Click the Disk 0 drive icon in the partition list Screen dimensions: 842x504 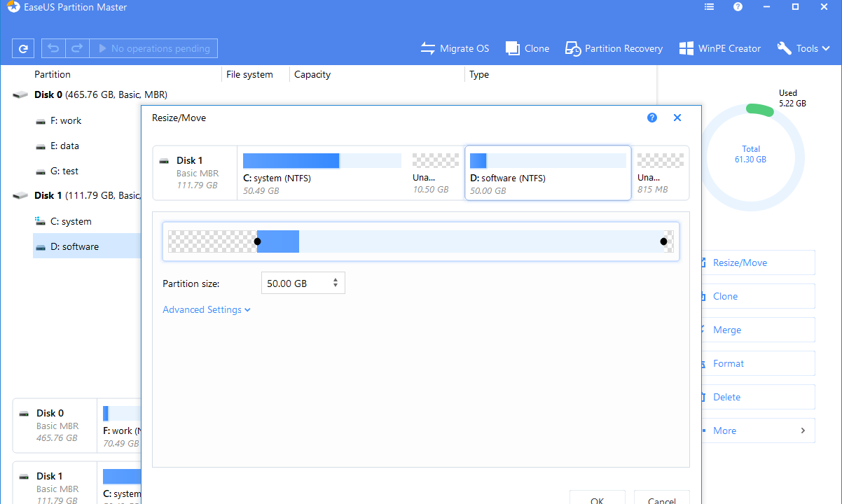tap(21, 94)
